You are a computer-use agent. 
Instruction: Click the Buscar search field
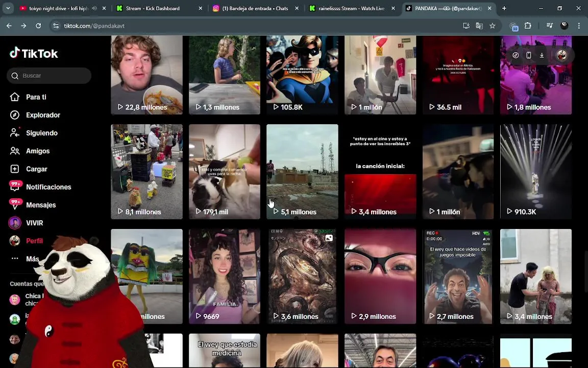click(49, 76)
